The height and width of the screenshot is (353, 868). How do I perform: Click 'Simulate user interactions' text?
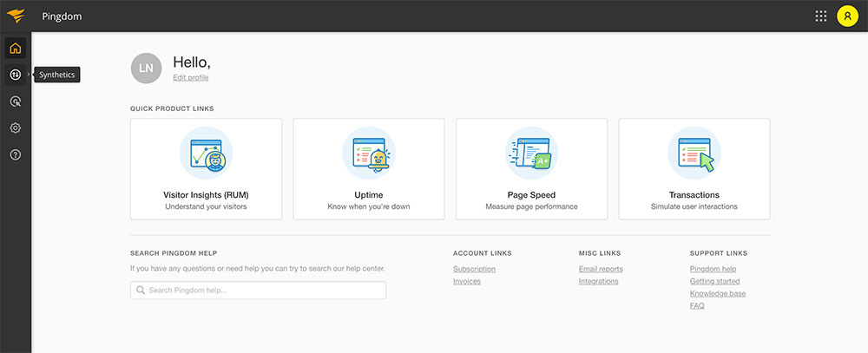coord(694,206)
